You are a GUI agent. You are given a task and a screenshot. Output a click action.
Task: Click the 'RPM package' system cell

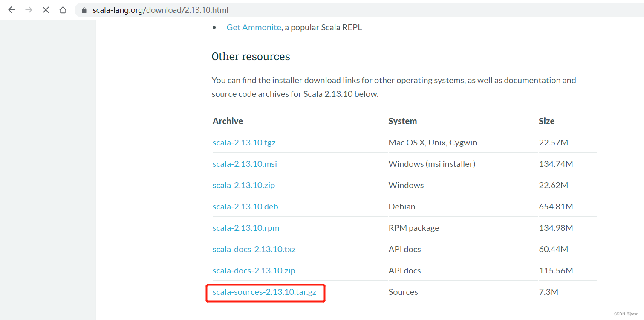click(x=414, y=228)
